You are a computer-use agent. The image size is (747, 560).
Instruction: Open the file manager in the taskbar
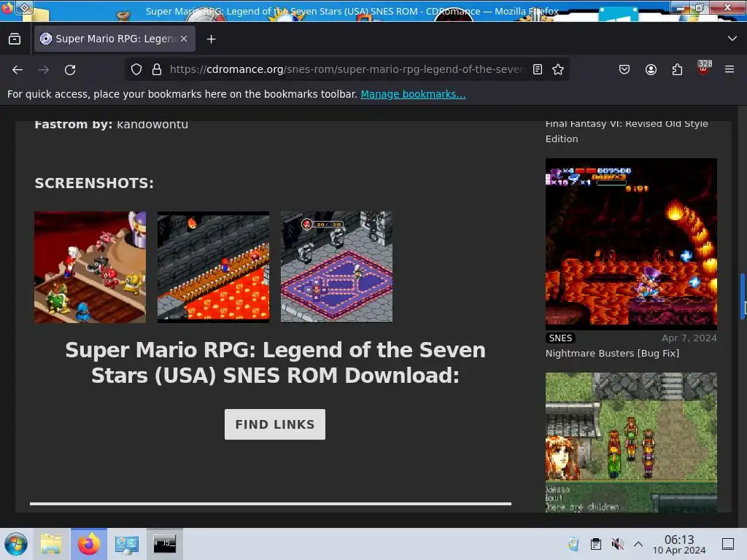(52, 544)
